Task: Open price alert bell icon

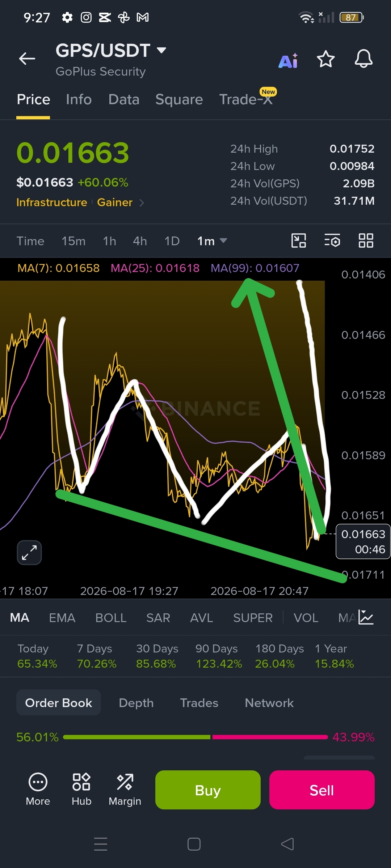Action: click(x=363, y=59)
